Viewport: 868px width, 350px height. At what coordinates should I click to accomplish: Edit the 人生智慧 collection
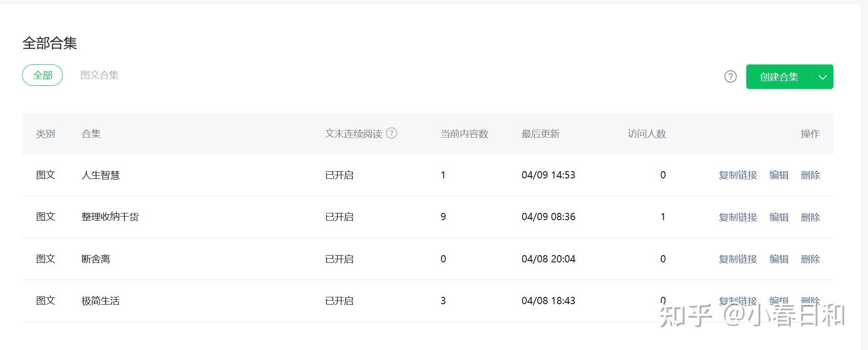[x=779, y=175]
